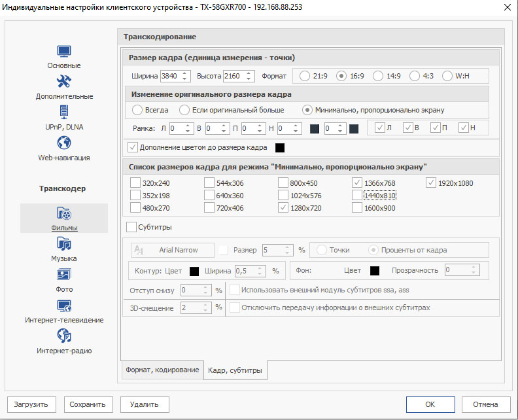Decrease the Высота height spinner value
518x420 pixels.
tap(248, 79)
